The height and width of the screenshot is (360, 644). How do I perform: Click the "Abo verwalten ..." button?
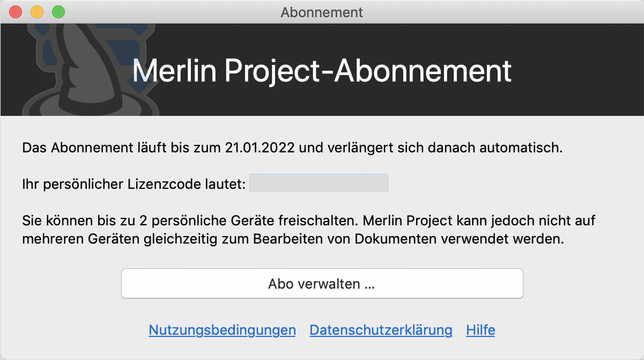pos(322,283)
